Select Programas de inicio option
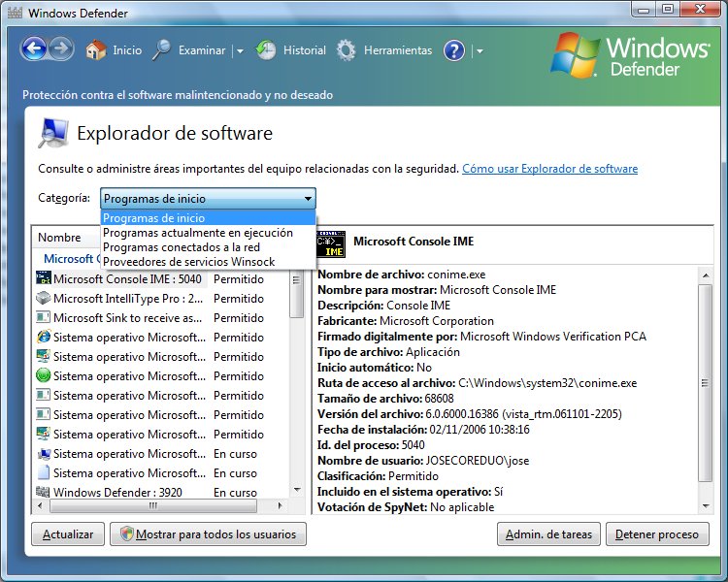This screenshot has width=728, height=582. [x=208, y=217]
